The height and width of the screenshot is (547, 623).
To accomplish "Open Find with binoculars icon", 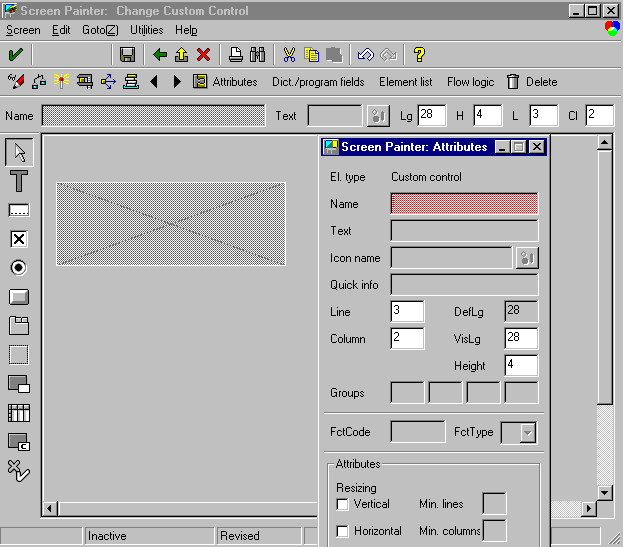I will 257,54.
